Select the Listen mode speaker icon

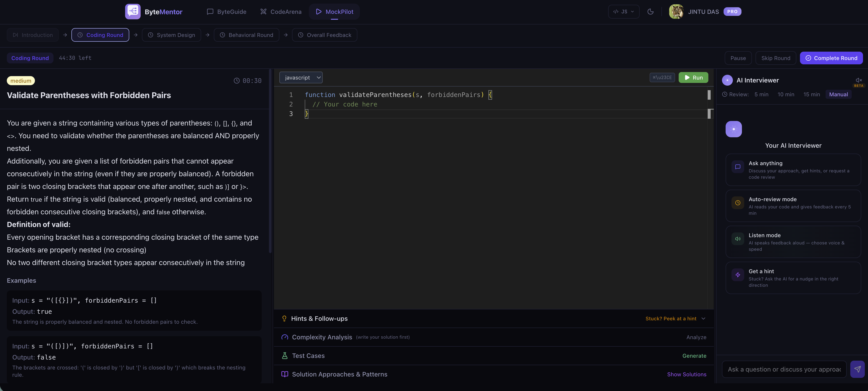click(738, 239)
